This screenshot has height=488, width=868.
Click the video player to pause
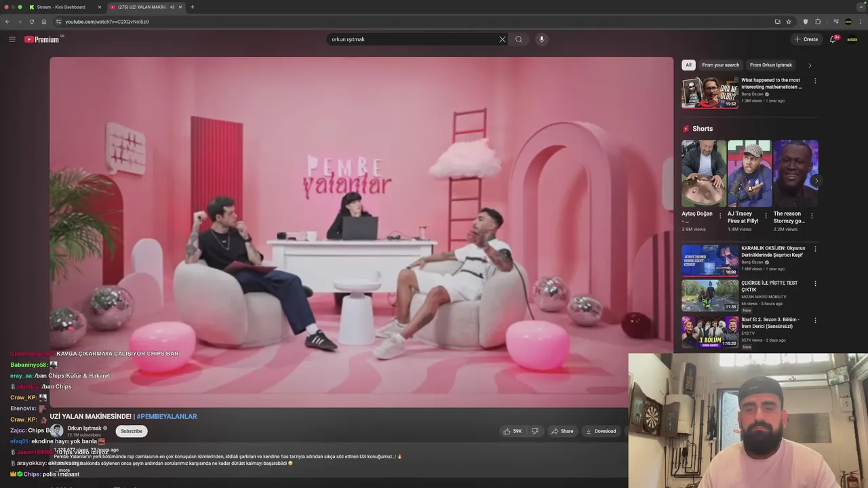click(361, 232)
